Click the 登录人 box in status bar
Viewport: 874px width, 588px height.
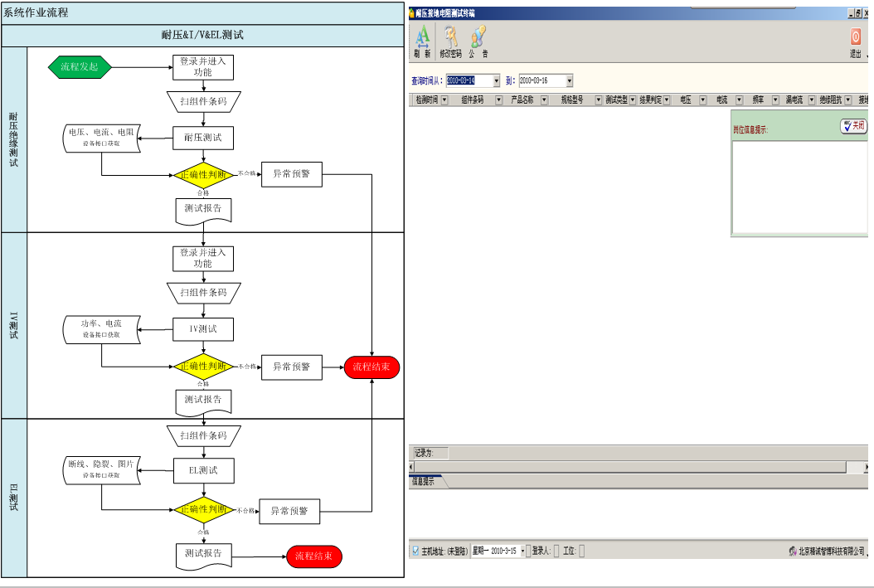click(556, 551)
